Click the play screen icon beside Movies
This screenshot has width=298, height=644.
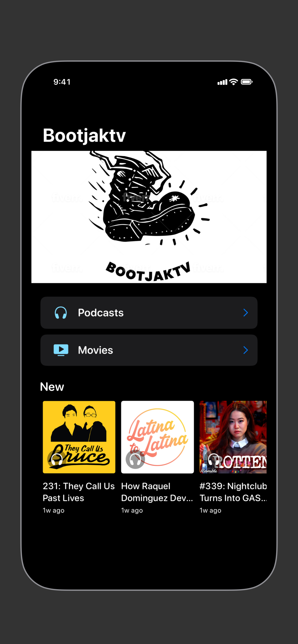pyautogui.click(x=61, y=350)
